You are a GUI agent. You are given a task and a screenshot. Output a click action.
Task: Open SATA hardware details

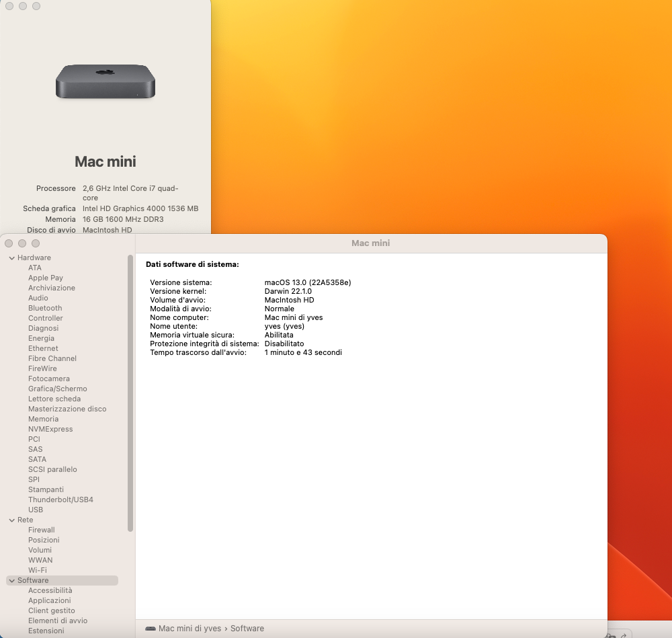click(x=37, y=459)
